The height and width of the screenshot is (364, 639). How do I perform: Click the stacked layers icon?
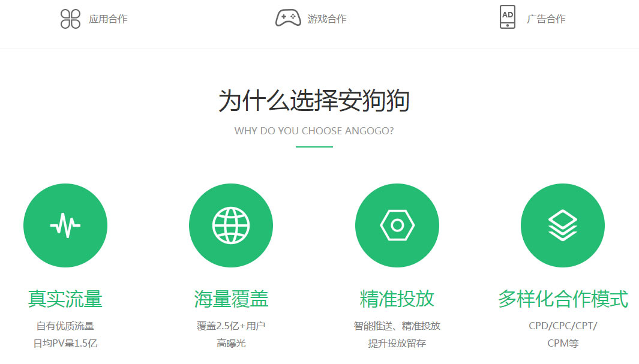(x=563, y=225)
